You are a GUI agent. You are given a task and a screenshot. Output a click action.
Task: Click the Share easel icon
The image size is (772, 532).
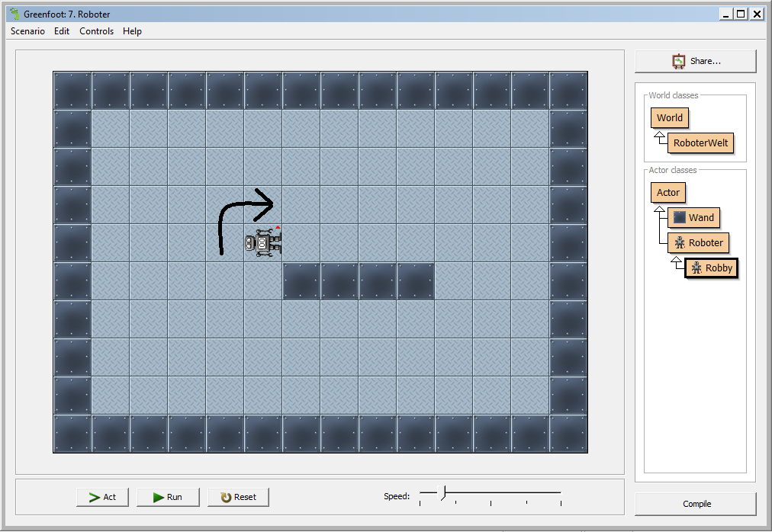[x=679, y=61]
